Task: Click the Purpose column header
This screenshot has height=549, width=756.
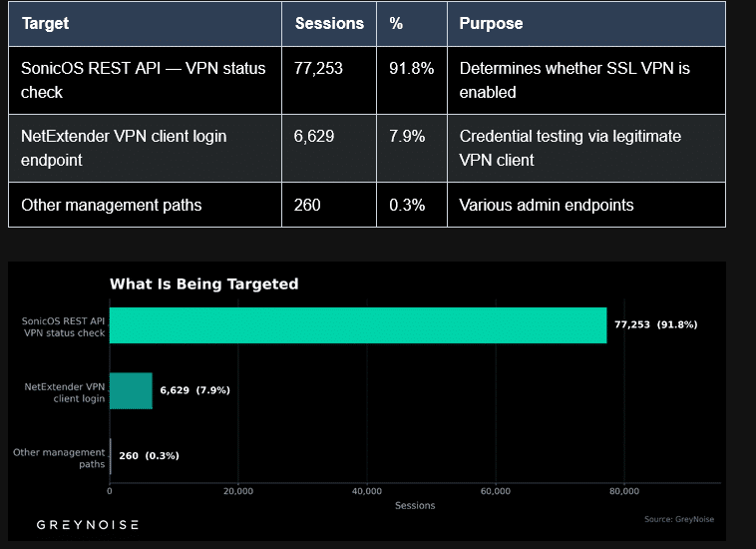Action: (x=491, y=23)
